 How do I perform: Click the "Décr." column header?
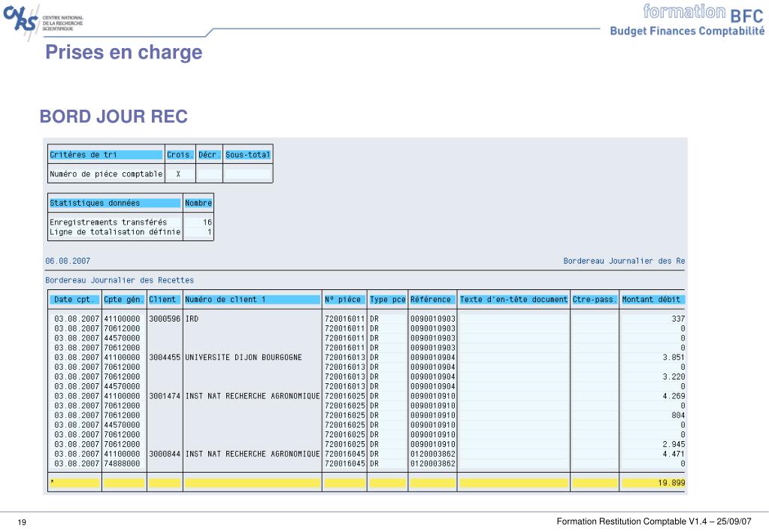click(210, 155)
